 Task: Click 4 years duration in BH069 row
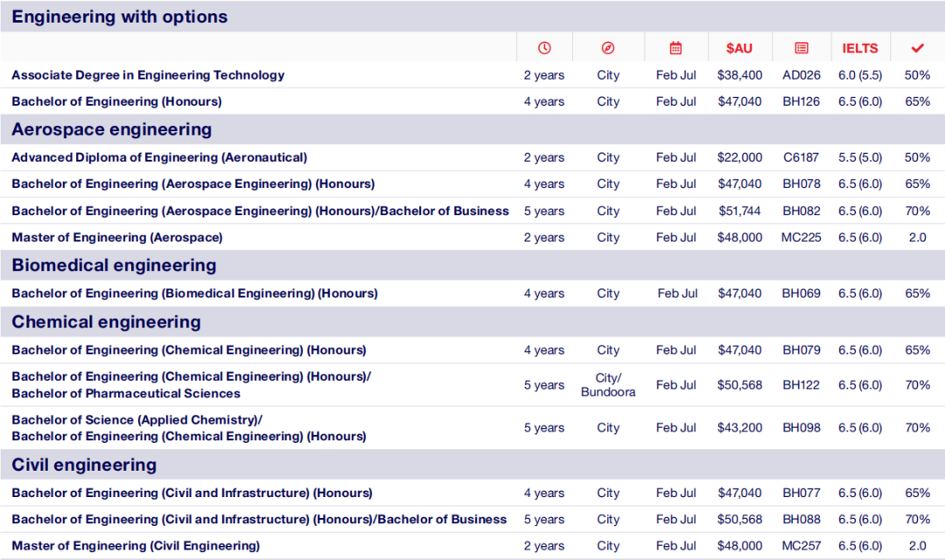click(x=544, y=294)
